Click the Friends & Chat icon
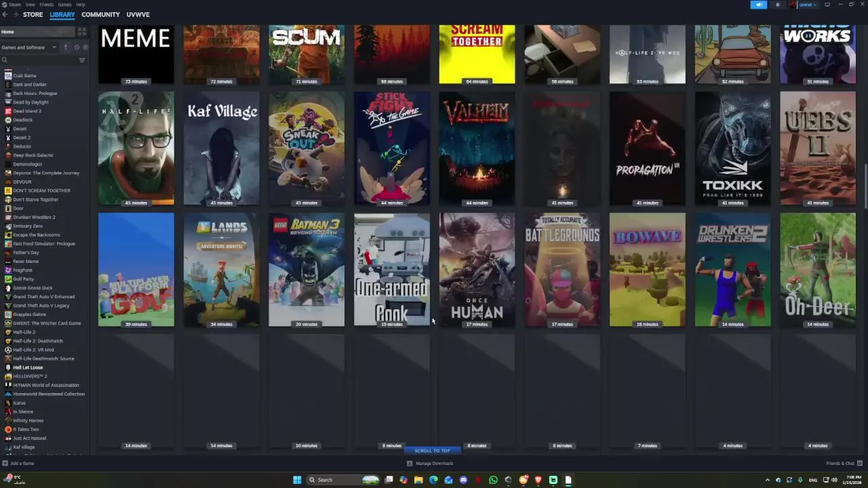This screenshot has height=488, width=868. click(x=860, y=464)
